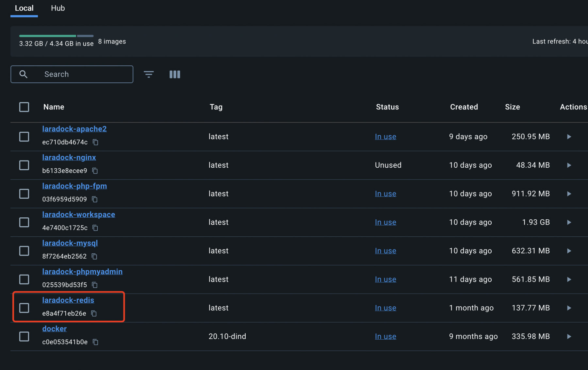Open the laradock-php-fpm image link

tap(74, 186)
